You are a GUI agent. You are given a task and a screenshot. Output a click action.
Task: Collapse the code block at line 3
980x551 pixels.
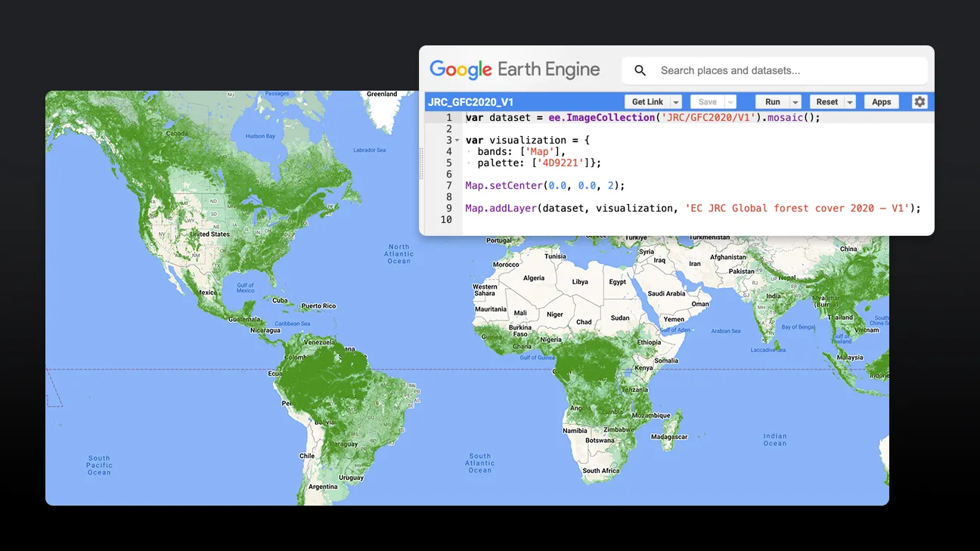click(x=457, y=140)
